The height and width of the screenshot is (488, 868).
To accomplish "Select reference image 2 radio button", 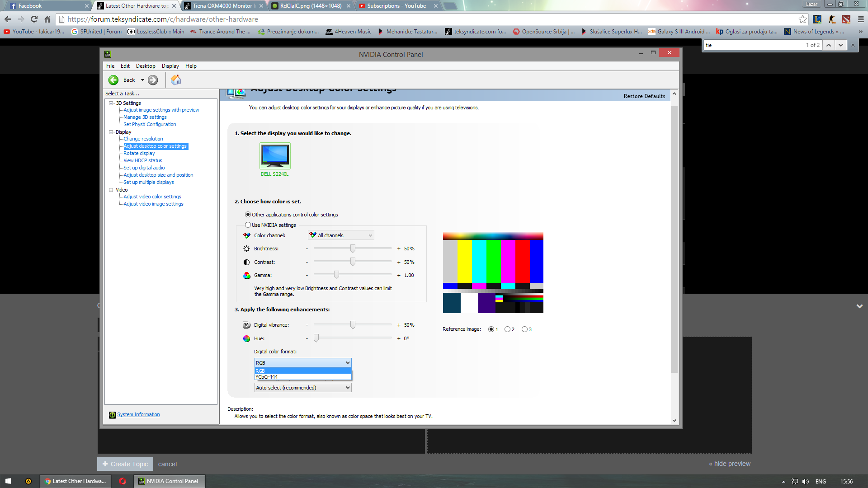I will pyautogui.click(x=507, y=329).
